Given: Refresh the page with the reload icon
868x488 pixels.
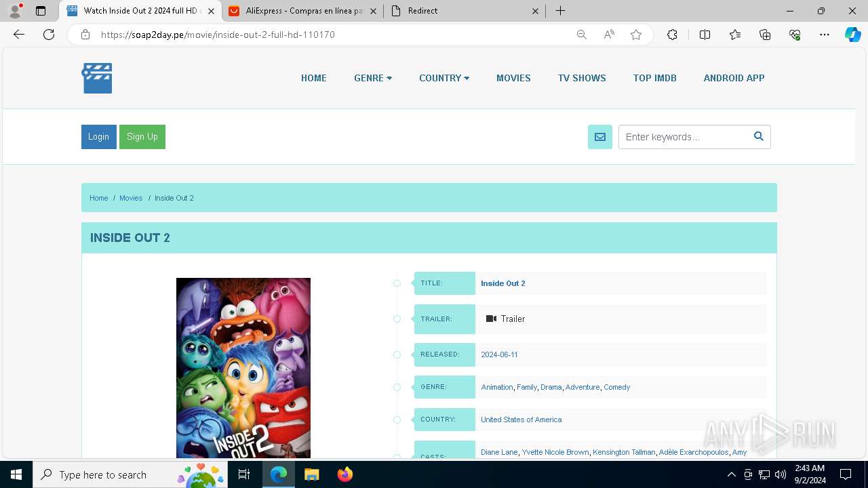Looking at the screenshot, I should point(49,35).
